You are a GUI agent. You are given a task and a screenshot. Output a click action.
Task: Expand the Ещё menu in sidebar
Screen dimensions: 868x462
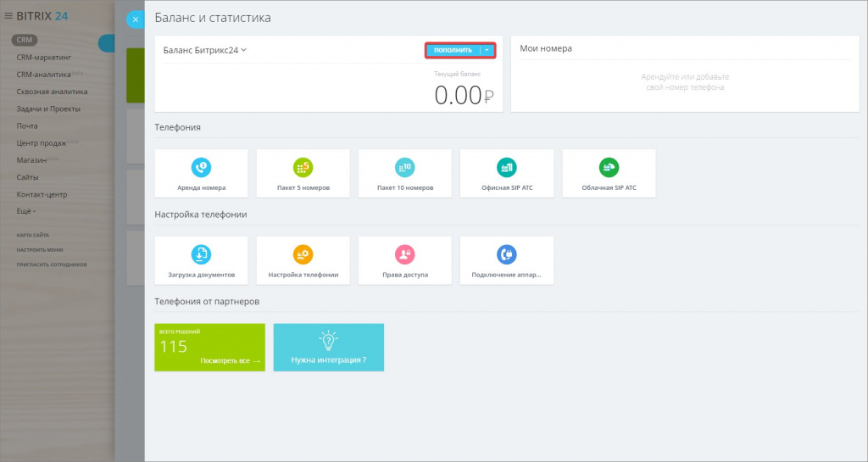(x=27, y=211)
